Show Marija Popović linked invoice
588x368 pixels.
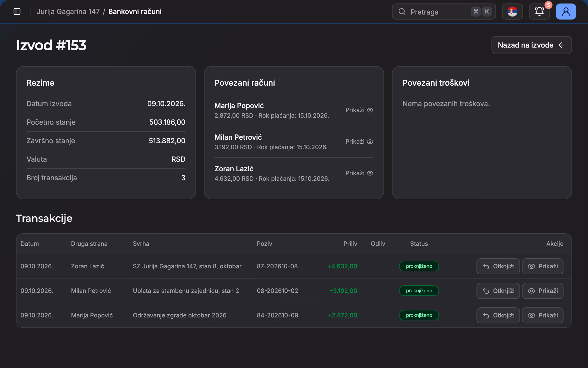[359, 110]
